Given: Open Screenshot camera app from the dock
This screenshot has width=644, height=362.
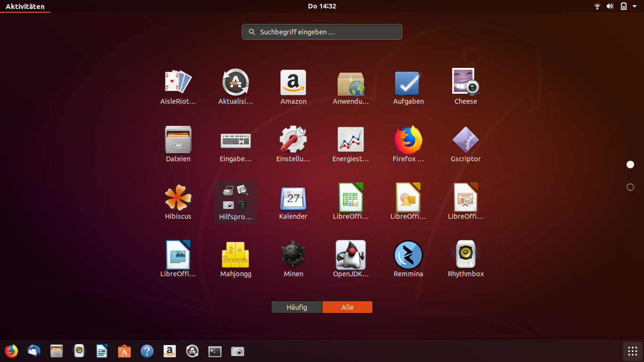Looking at the screenshot, I should 238,351.
